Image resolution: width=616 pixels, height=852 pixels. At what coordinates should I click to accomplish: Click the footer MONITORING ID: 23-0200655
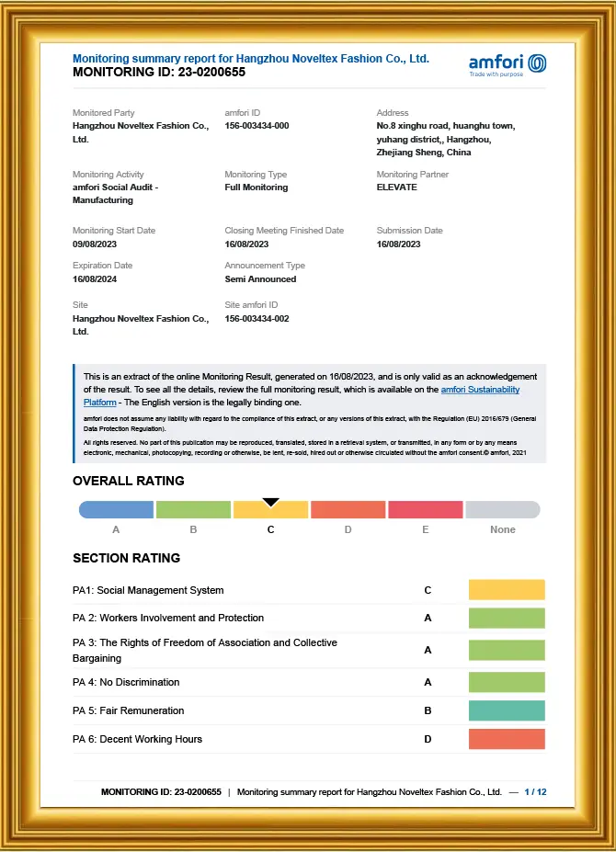(x=161, y=792)
